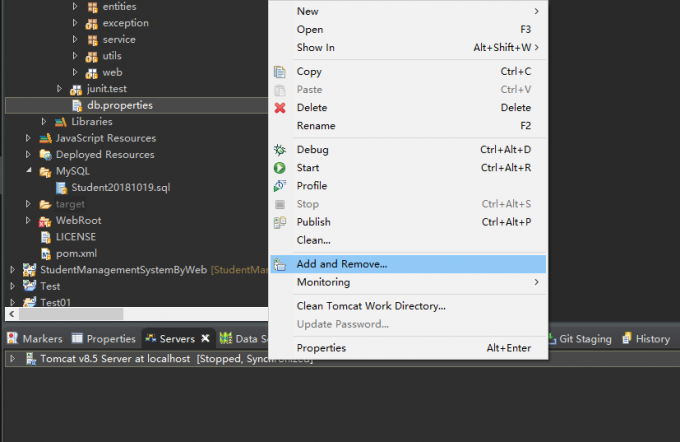
Task: Click the Debug bug icon in context menu
Action: (280, 150)
